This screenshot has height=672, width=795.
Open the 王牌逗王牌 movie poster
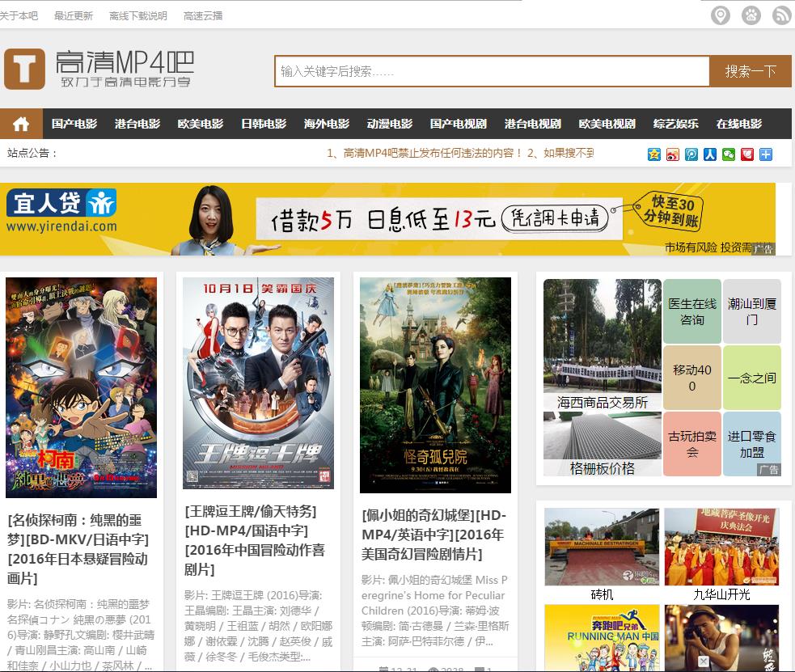258,383
